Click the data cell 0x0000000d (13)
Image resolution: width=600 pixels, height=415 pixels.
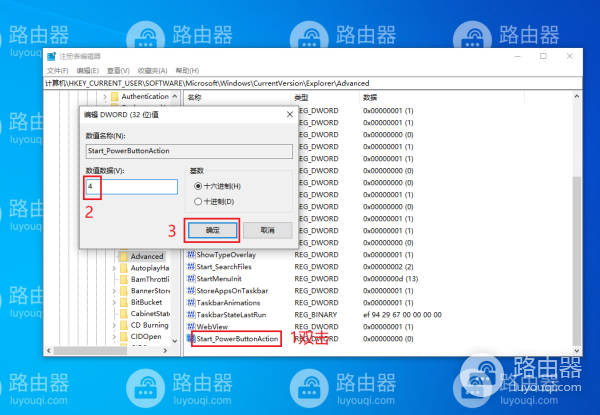coord(390,279)
